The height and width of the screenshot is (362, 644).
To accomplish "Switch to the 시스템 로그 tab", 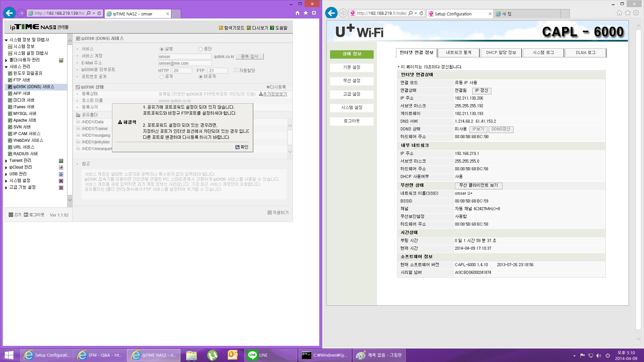I will pos(543,53).
